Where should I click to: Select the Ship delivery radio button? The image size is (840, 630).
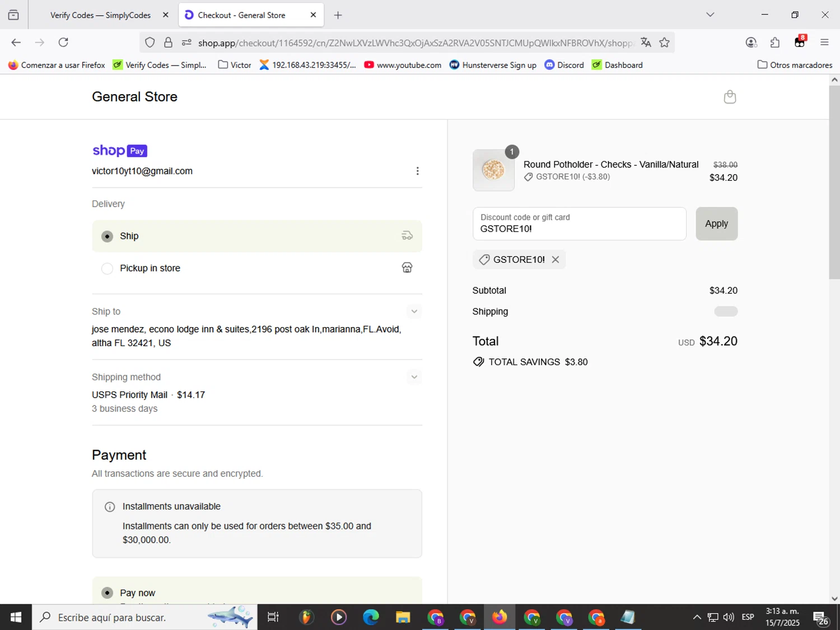coord(107,236)
